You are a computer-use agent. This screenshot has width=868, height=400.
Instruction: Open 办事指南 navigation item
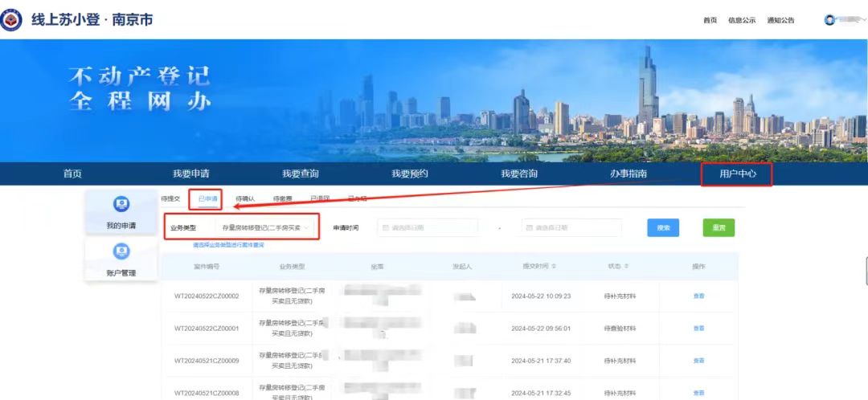[628, 173]
